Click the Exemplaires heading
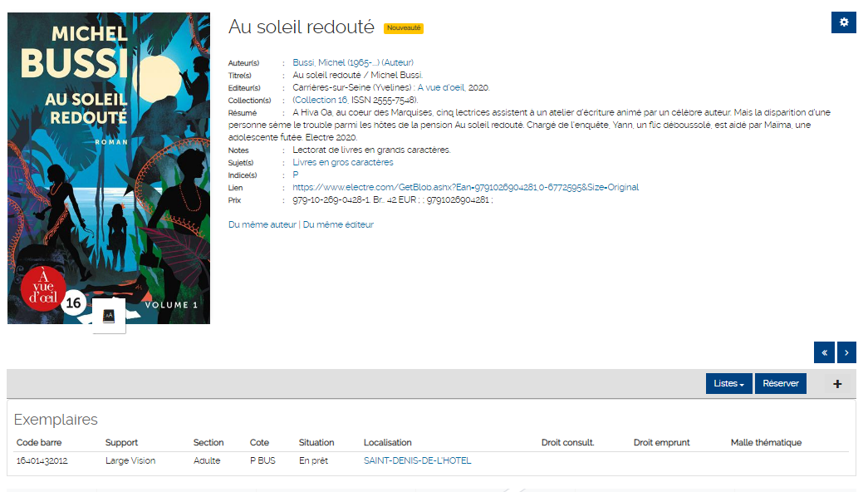 coord(56,420)
